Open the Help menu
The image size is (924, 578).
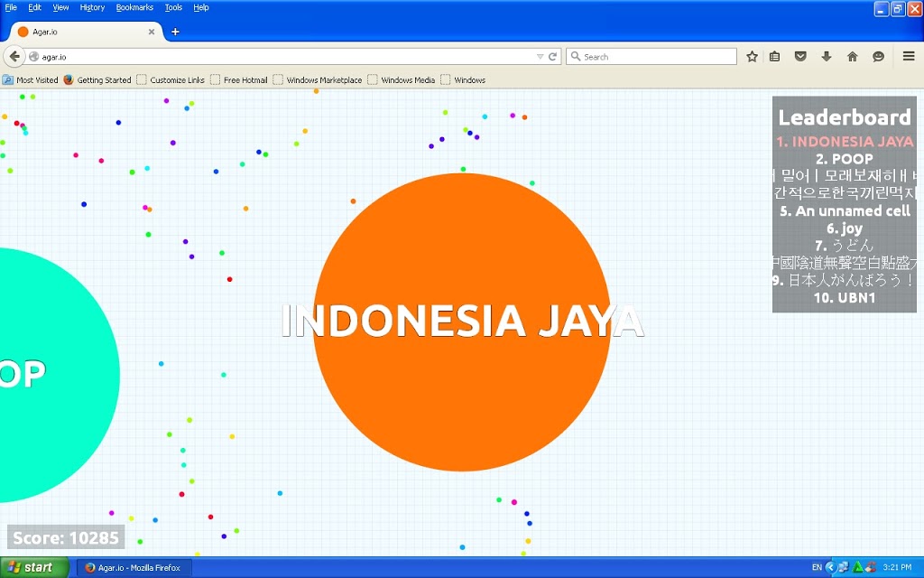(x=201, y=7)
